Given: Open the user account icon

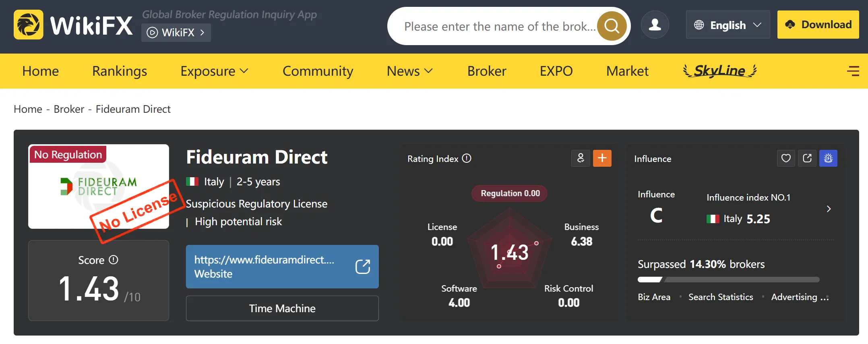Looking at the screenshot, I should point(655,25).
